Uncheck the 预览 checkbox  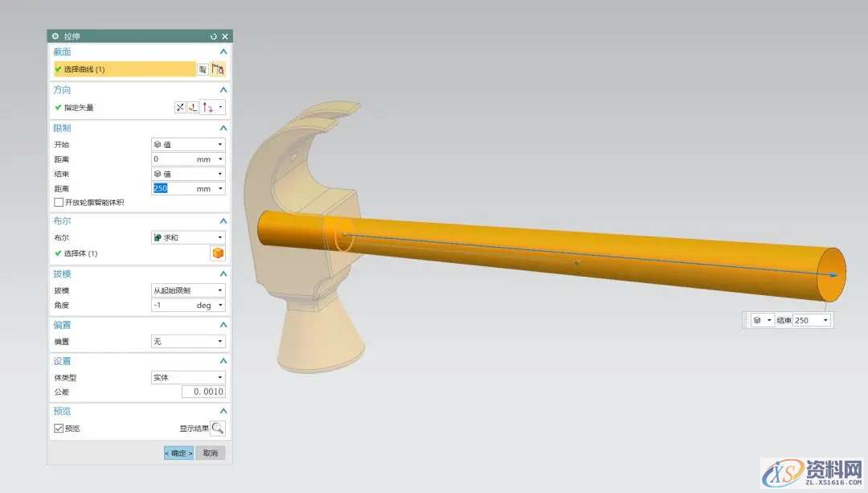[59, 429]
